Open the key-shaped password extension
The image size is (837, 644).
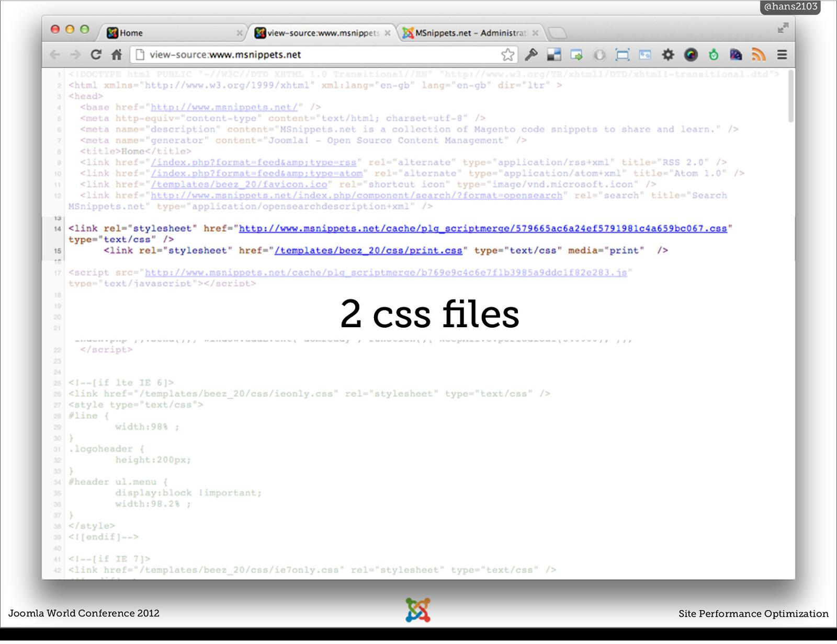pyautogui.click(x=531, y=55)
